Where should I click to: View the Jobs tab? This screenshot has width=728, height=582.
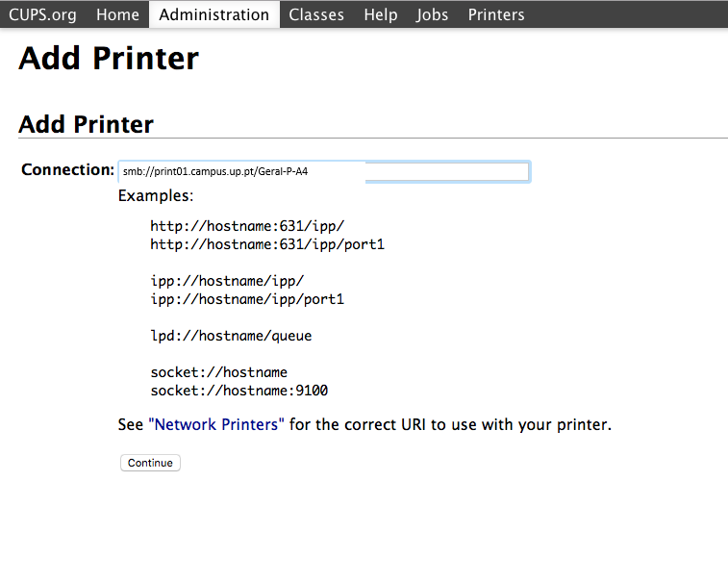click(x=432, y=14)
